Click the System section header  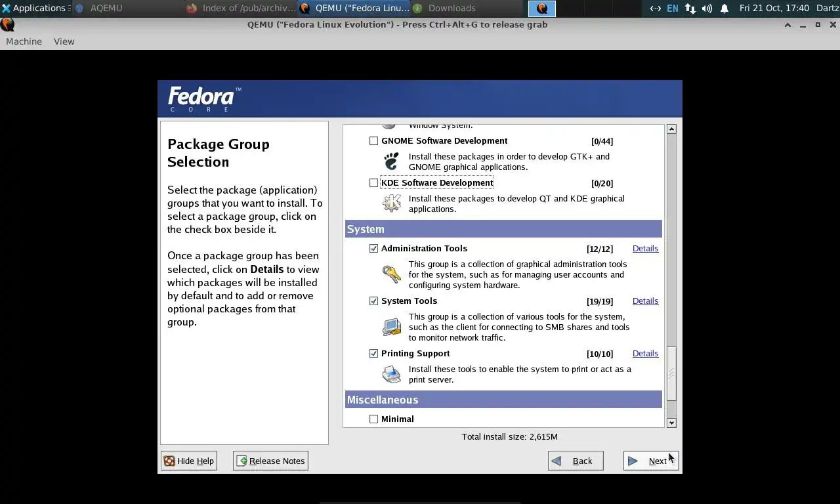503,229
